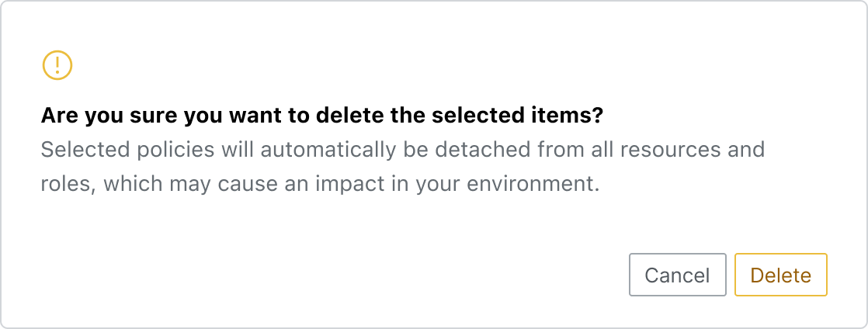Click the bold confirmation heading text

tap(322, 116)
